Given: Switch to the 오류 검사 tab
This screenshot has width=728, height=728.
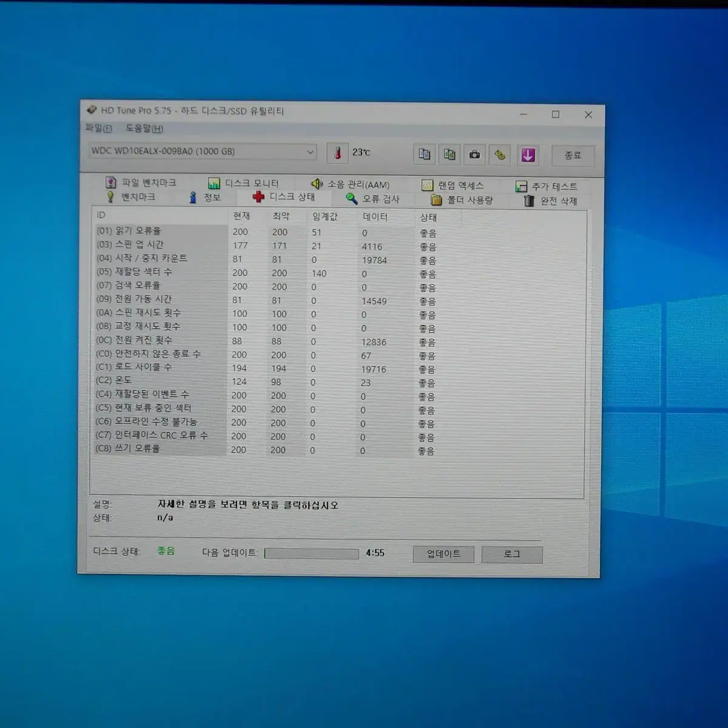Looking at the screenshot, I should click(x=372, y=198).
